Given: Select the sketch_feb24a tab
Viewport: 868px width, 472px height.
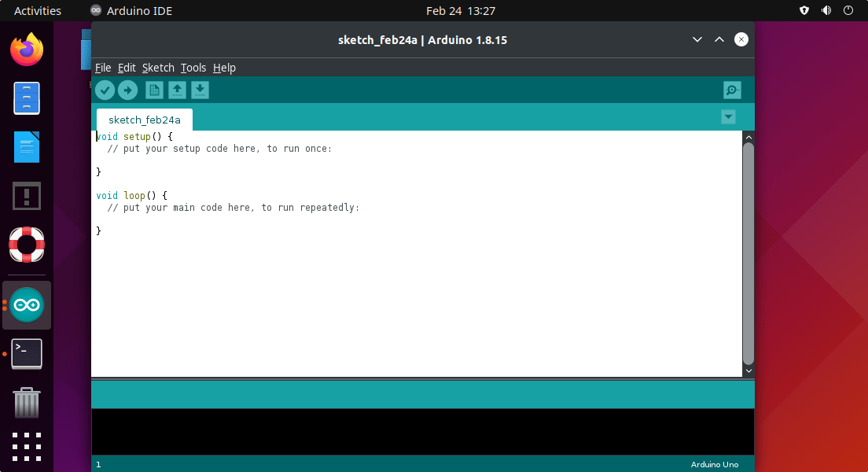Looking at the screenshot, I should coord(144,120).
